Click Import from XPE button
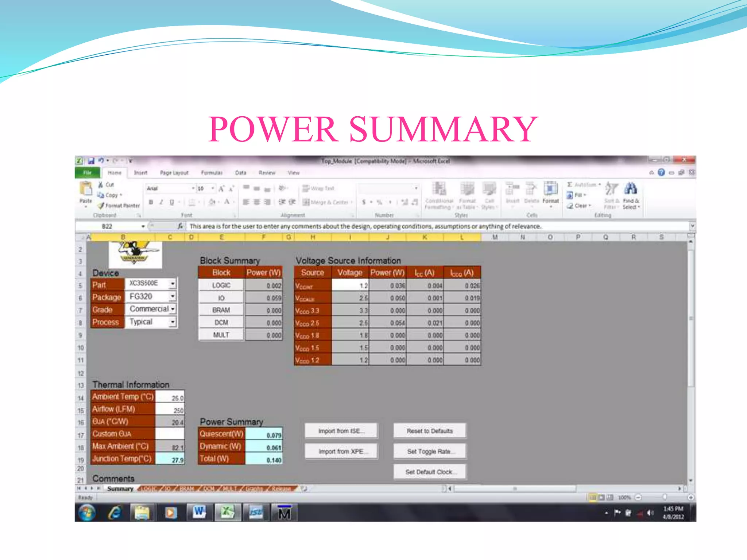 coord(341,451)
